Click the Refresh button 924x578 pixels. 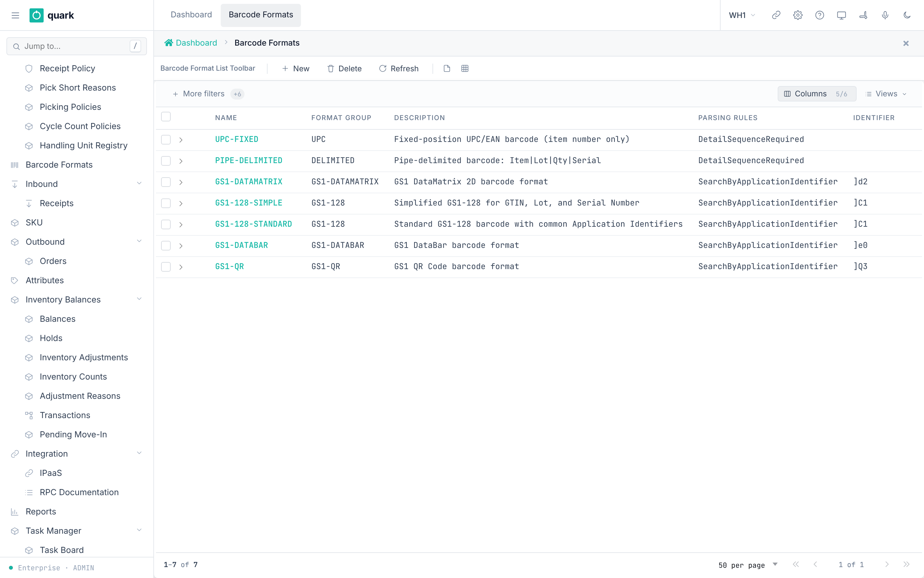point(398,68)
